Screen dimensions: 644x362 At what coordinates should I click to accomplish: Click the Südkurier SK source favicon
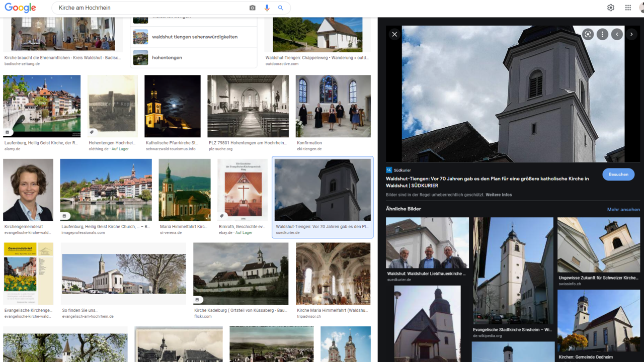click(x=389, y=170)
